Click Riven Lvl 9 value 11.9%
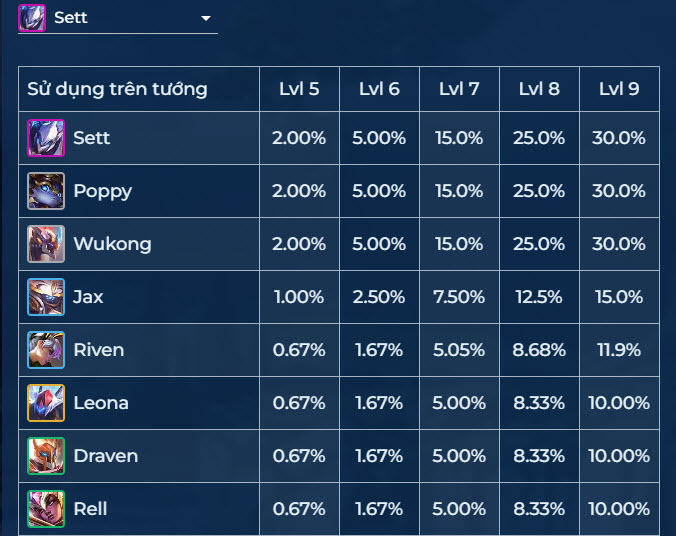 pos(619,350)
